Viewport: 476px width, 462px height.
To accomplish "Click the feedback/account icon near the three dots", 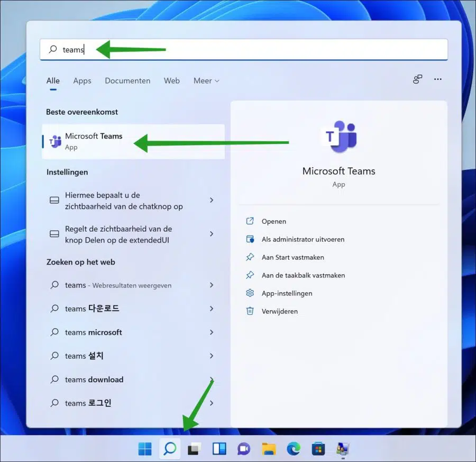I will coord(417,79).
